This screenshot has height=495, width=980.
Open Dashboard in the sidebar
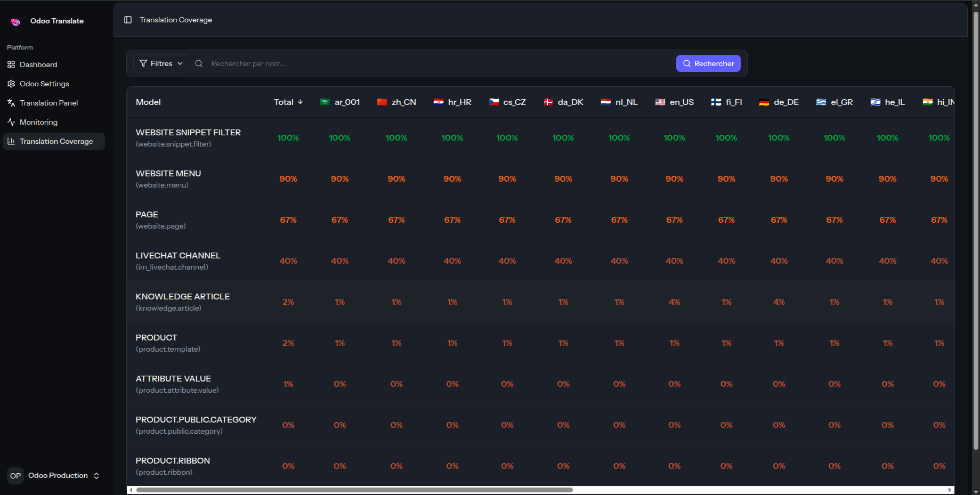tap(54, 64)
